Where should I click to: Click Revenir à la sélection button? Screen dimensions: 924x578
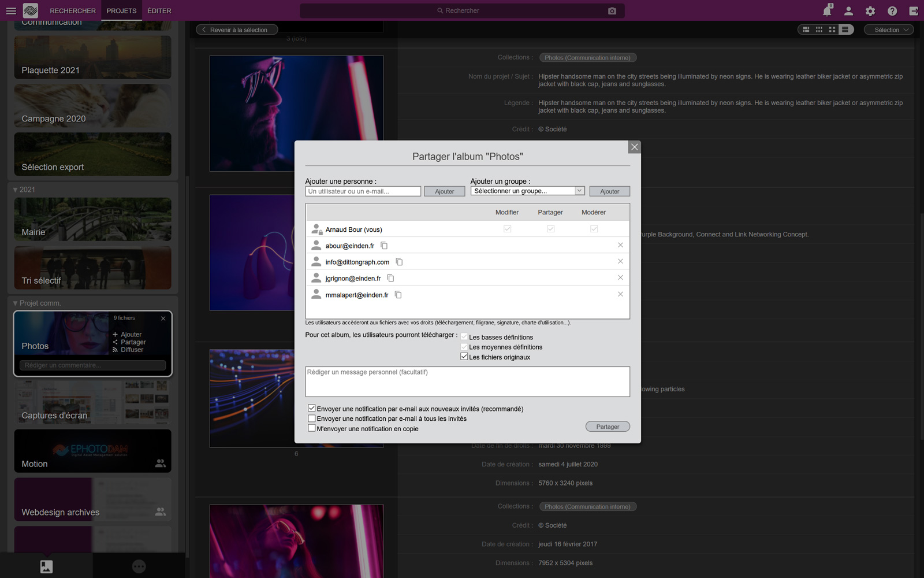click(x=237, y=29)
